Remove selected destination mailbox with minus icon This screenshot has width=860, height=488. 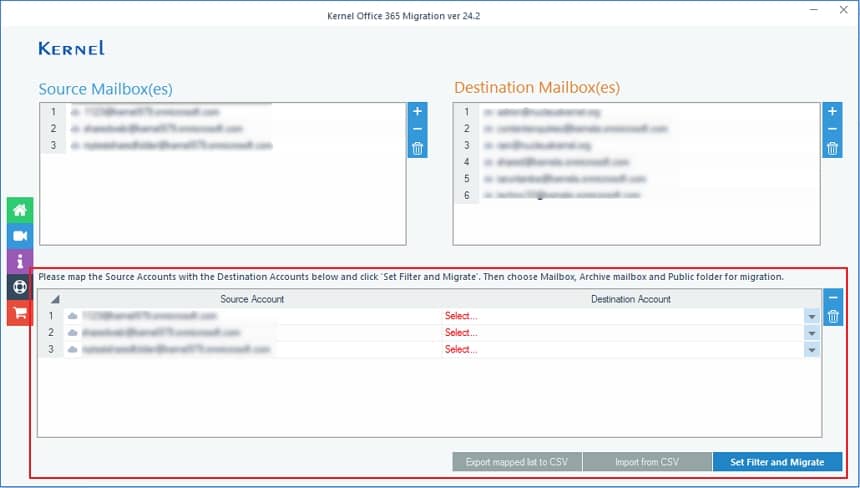coord(832,129)
